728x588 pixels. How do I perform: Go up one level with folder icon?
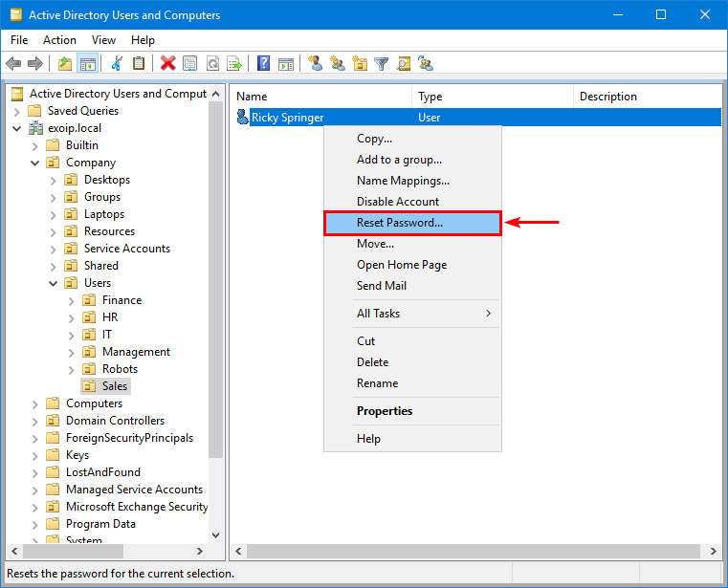65,63
